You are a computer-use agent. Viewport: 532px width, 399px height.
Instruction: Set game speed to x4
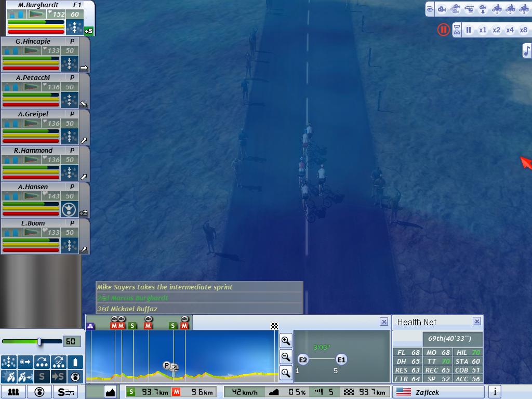pos(510,30)
